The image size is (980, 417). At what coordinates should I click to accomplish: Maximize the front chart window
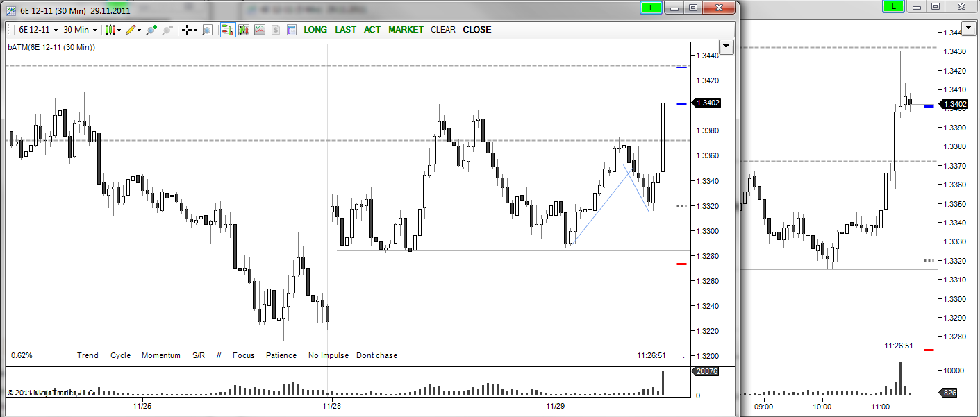693,7
